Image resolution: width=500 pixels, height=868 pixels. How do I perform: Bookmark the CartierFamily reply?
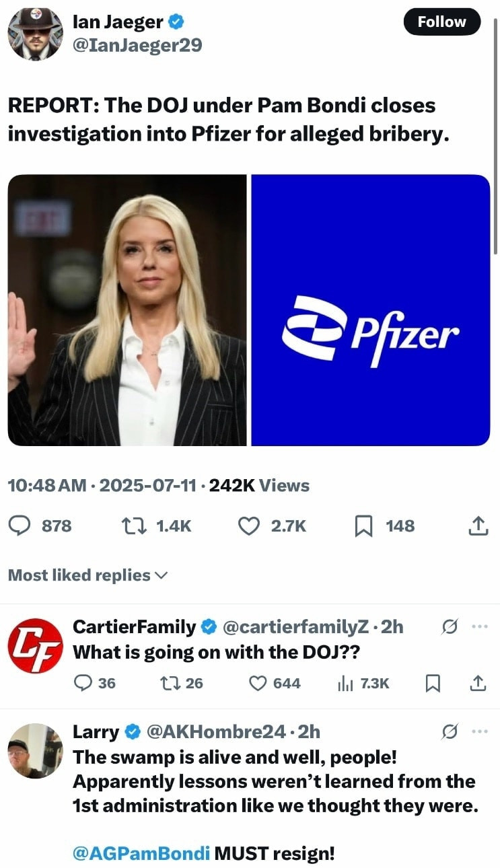coord(434,683)
